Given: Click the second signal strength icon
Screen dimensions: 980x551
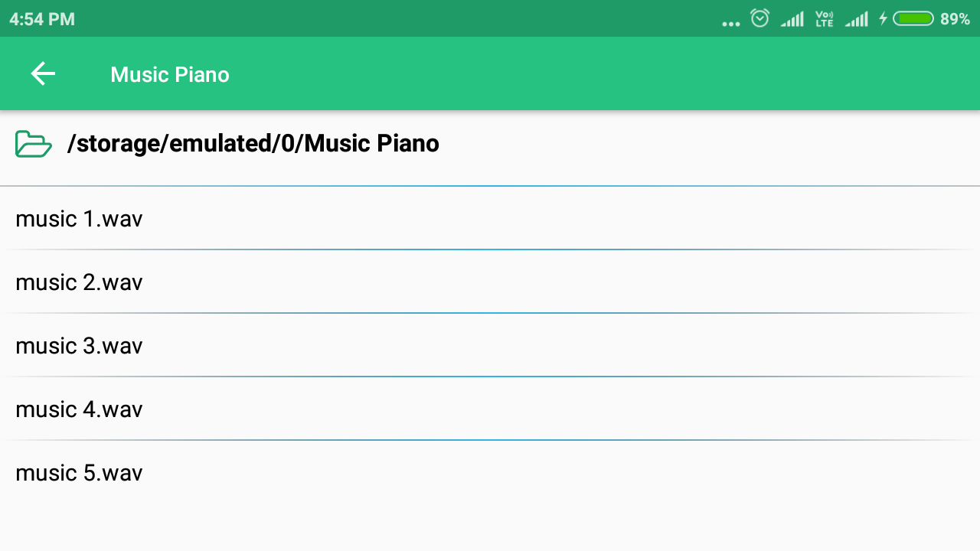Looking at the screenshot, I should (857, 19).
